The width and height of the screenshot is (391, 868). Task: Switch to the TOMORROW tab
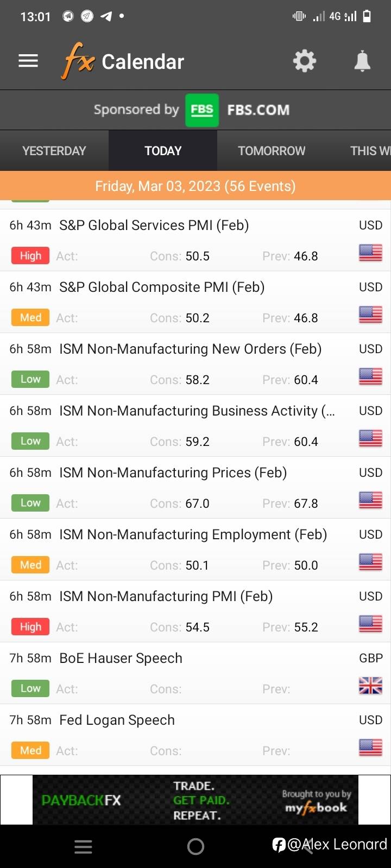coord(272,151)
